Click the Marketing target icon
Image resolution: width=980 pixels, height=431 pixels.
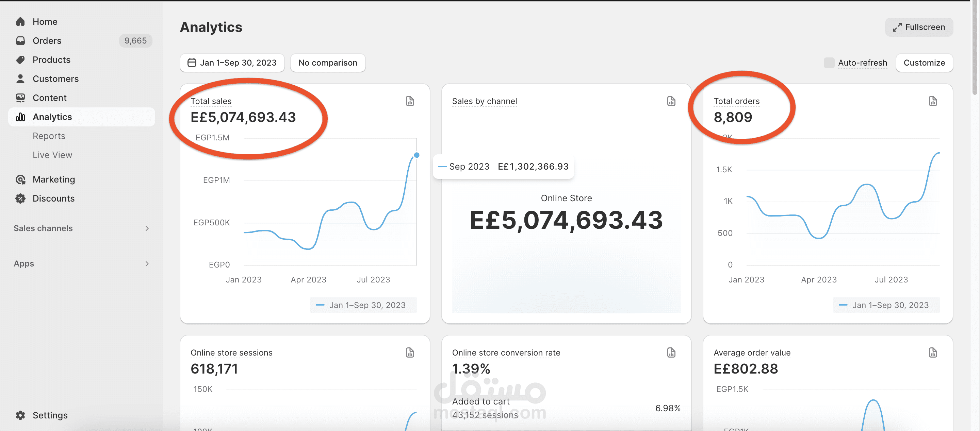[x=20, y=179]
